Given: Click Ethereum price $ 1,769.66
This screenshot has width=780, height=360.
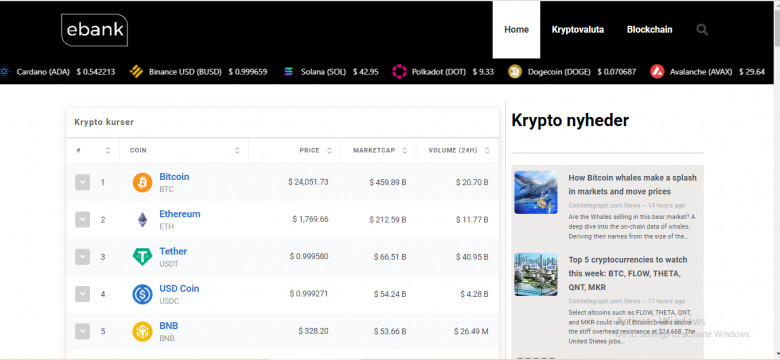Looking at the screenshot, I should (x=310, y=219).
